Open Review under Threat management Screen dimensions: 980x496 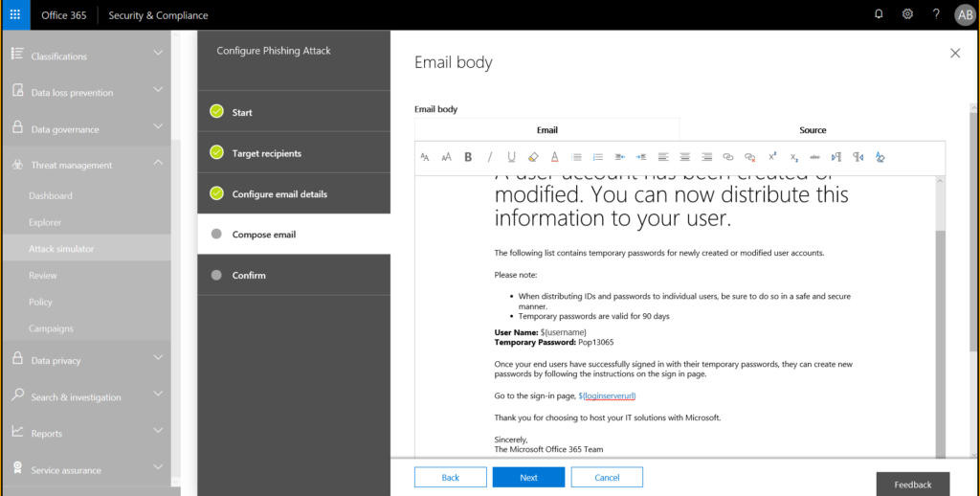42,275
